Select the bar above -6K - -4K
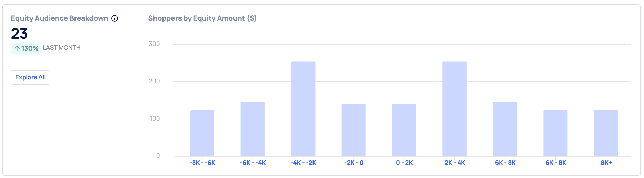 [x=253, y=129]
